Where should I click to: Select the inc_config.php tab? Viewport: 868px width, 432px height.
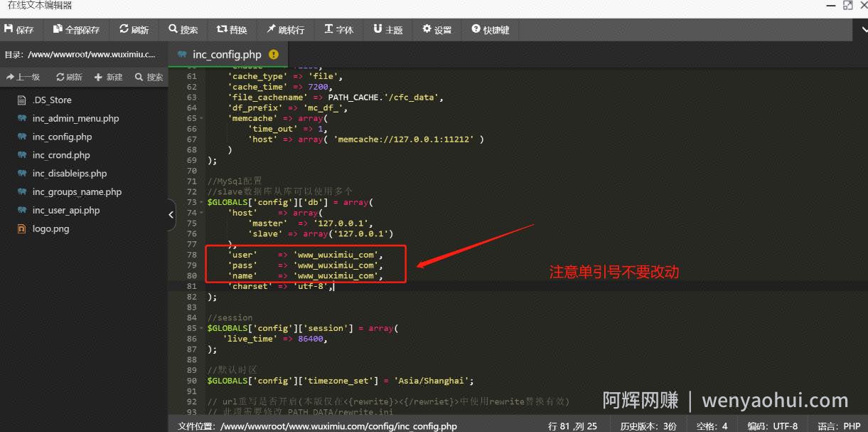227,55
